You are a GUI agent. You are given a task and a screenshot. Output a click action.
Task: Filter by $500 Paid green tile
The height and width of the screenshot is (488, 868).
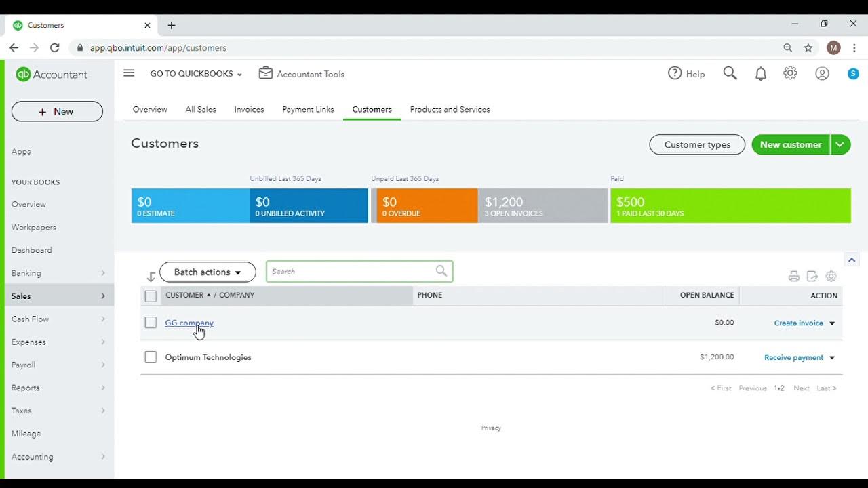(x=730, y=206)
